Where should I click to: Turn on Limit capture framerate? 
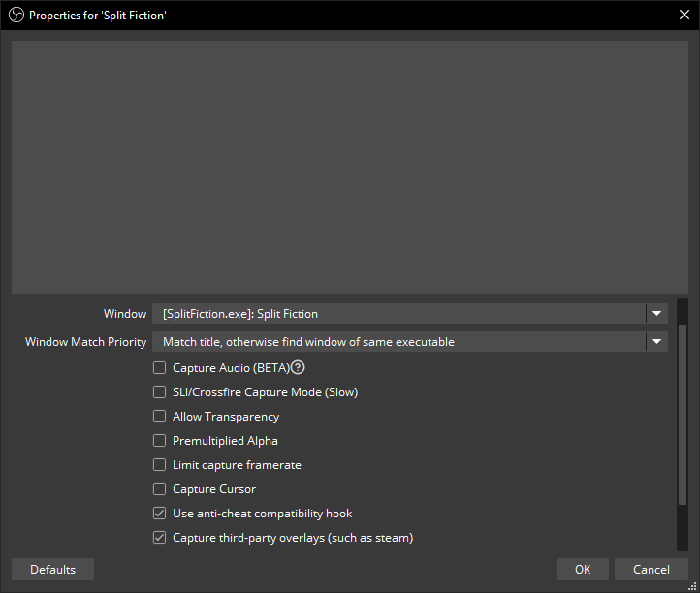click(x=159, y=465)
